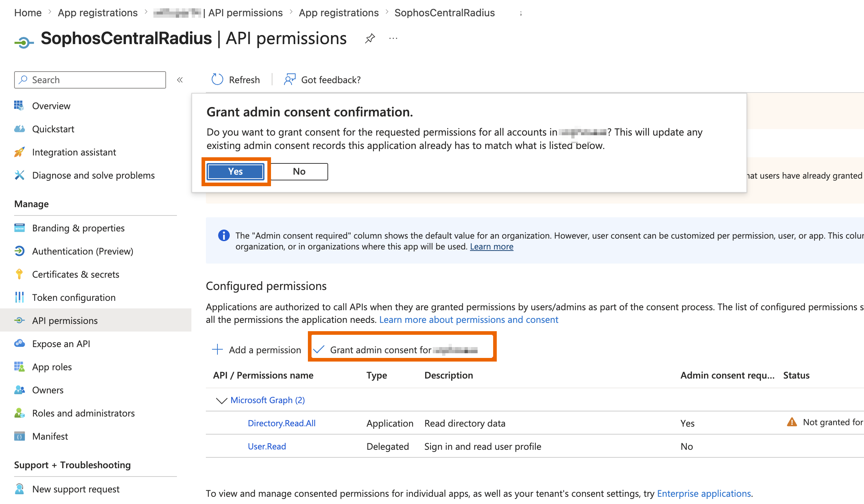Image resolution: width=864 pixels, height=504 pixels.
Task: Click the API permissions sidebar icon
Action: 20,320
